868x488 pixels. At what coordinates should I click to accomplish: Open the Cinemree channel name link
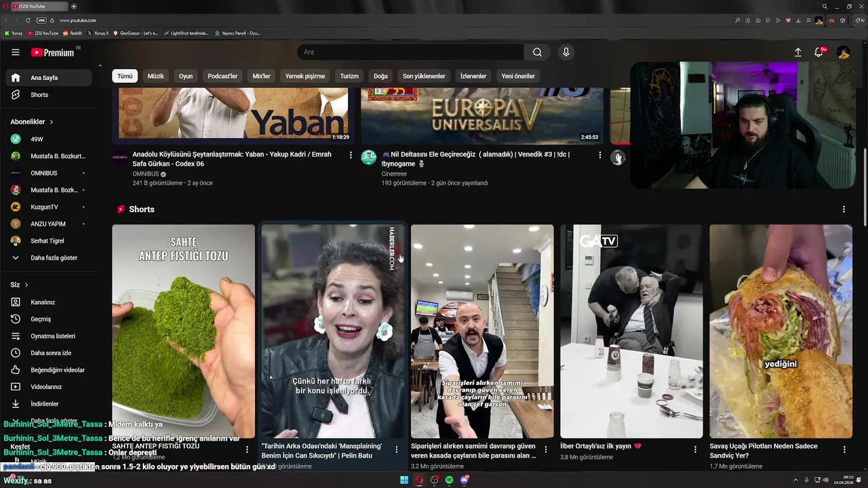(394, 174)
